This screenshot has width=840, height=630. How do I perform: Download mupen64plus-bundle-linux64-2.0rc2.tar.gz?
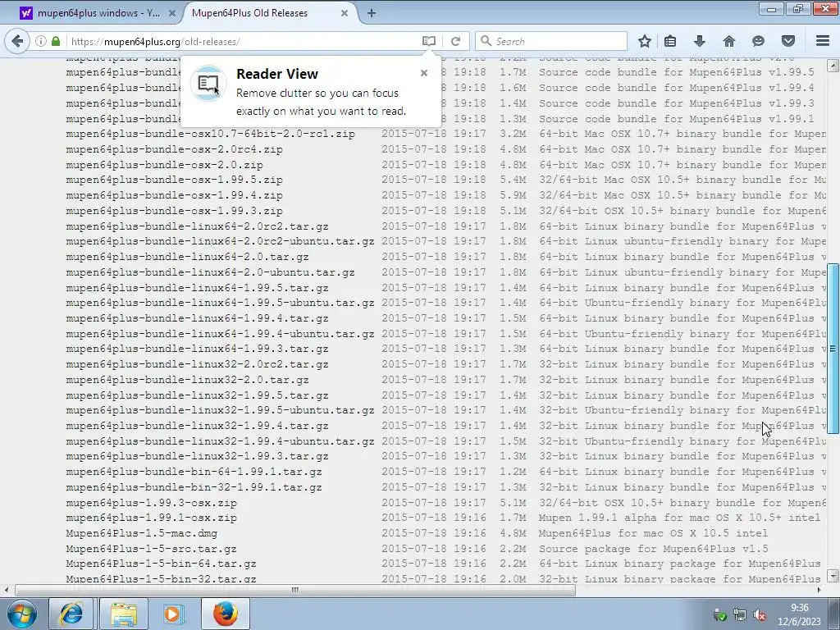tap(197, 226)
